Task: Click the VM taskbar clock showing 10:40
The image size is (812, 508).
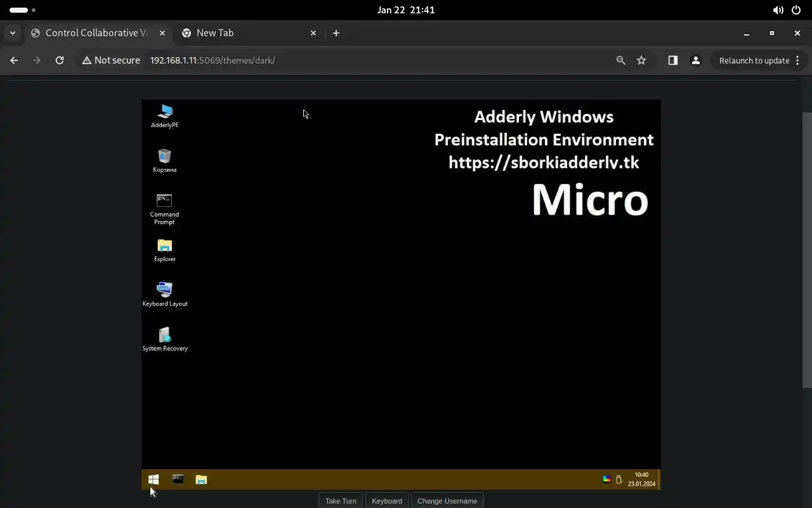Action: coord(641,479)
